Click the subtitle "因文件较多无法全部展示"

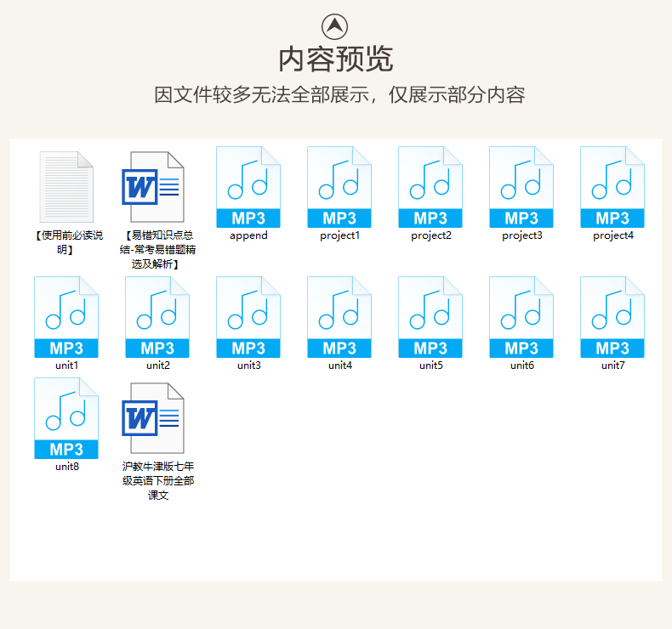(x=261, y=94)
